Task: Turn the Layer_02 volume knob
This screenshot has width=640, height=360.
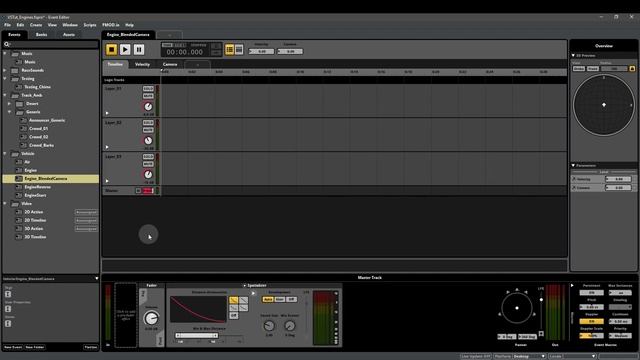Action: (x=148, y=140)
